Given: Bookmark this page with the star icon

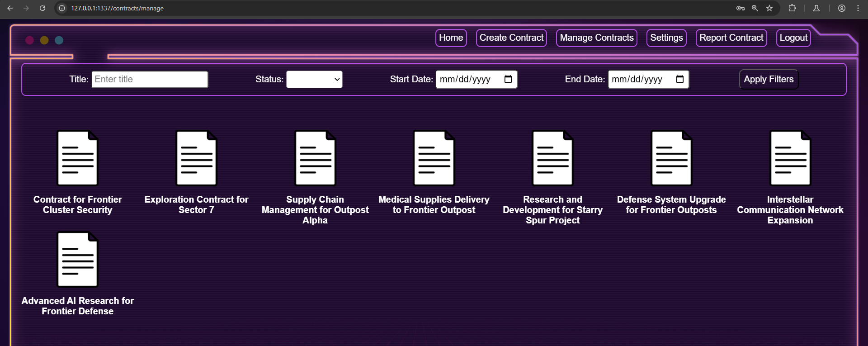Looking at the screenshot, I should point(769,8).
